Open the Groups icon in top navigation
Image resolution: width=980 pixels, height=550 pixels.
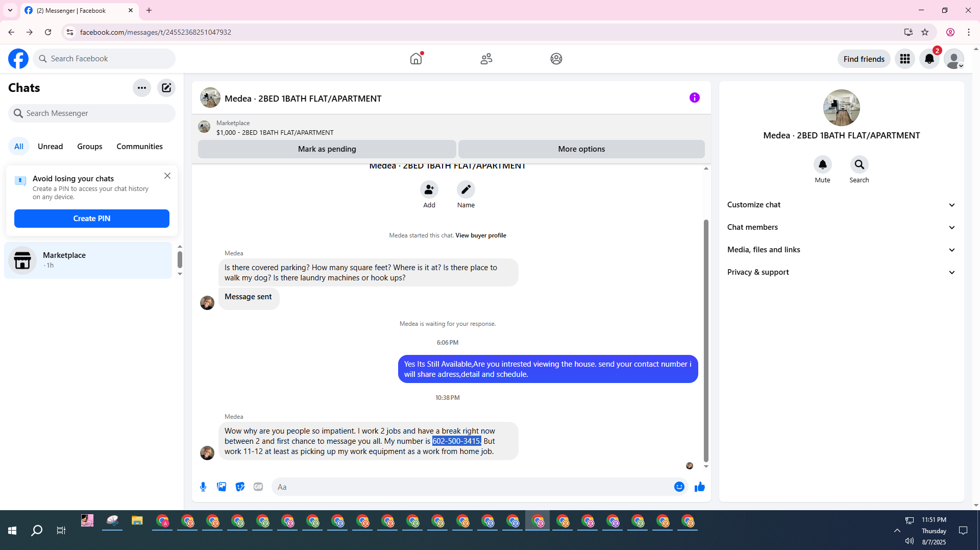tap(556, 59)
